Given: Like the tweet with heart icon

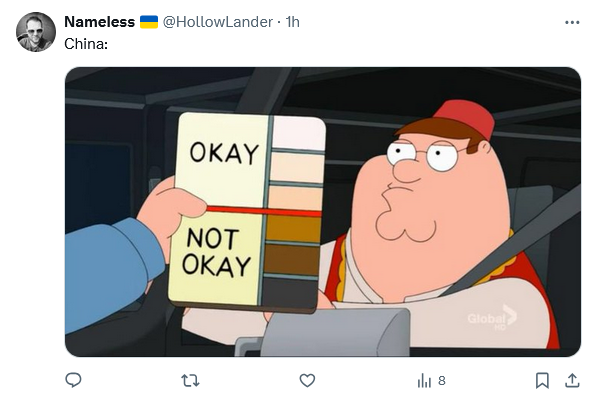Looking at the screenshot, I should click(307, 381).
